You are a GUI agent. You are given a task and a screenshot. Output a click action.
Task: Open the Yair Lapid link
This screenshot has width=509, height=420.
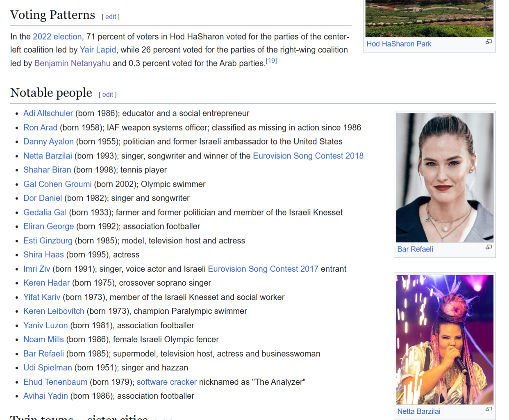coord(98,50)
